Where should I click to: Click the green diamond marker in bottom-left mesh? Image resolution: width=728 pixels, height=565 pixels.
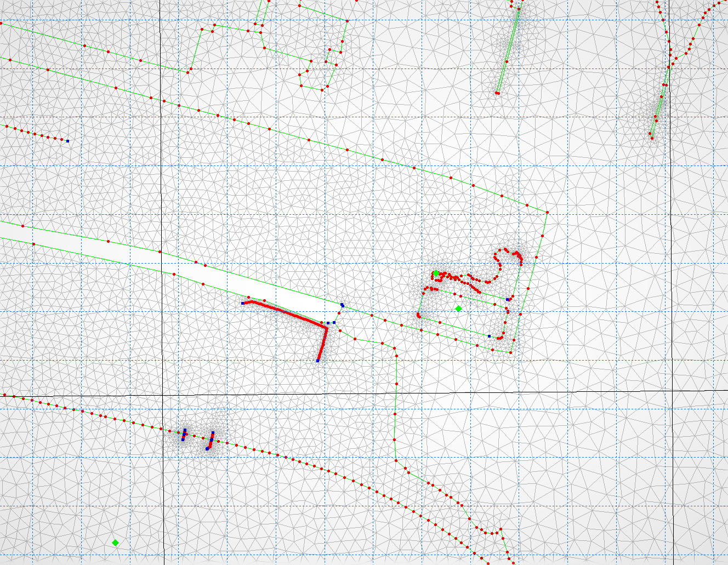click(115, 543)
